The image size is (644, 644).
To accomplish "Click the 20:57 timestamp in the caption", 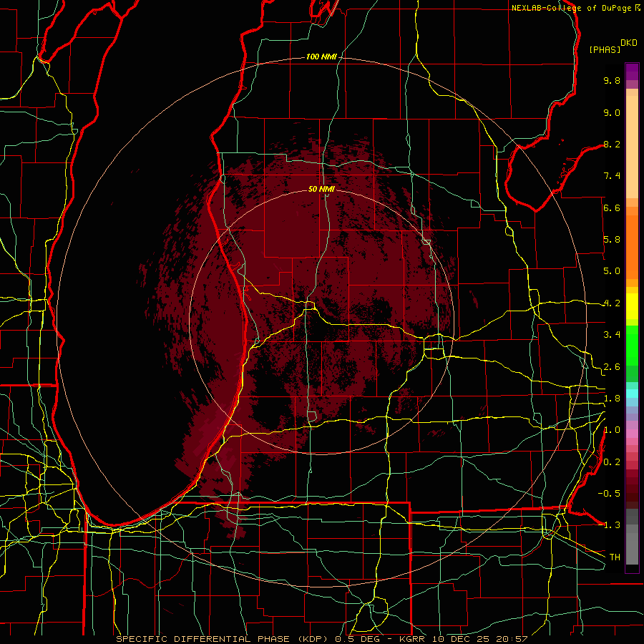I will 513,639.
